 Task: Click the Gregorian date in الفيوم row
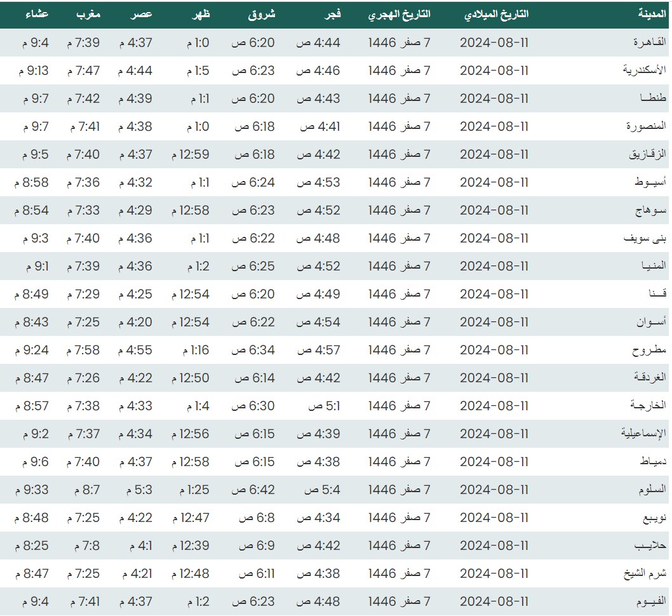pyautogui.click(x=494, y=601)
